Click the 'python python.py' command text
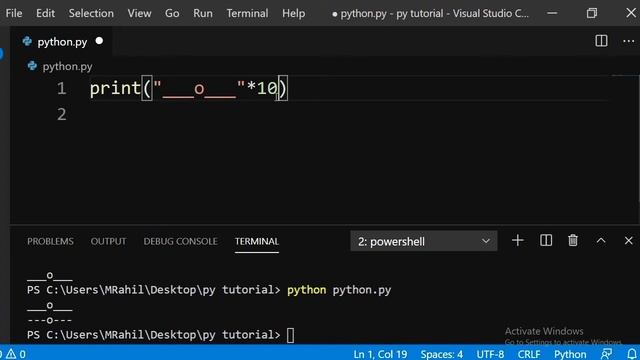The height and width of the screenshot is (360, 640). 339,290
